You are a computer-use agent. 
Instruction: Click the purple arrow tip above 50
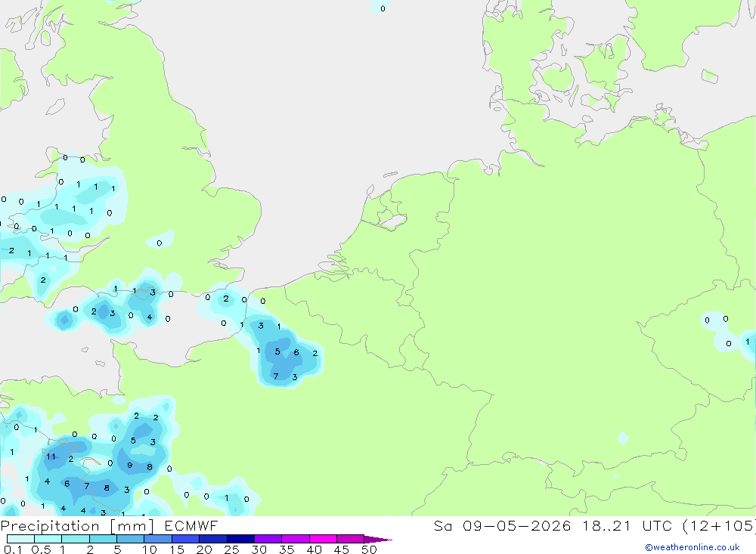(x=377, y=539)
